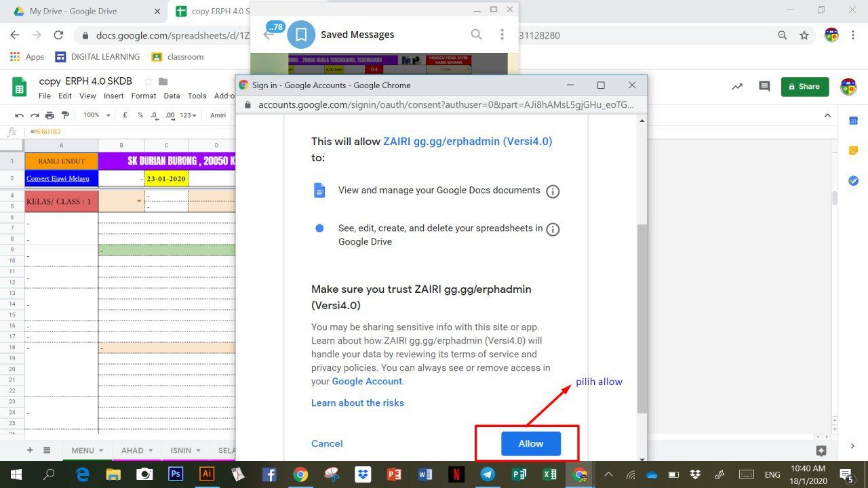Increase decimal places in Sheets toolbar
The width and height of the screenshot is (868, 488).
click(170, 115)
